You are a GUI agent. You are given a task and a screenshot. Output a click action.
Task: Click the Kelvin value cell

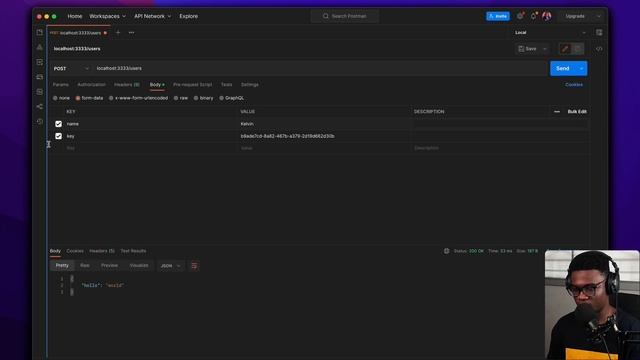(323, 124)
